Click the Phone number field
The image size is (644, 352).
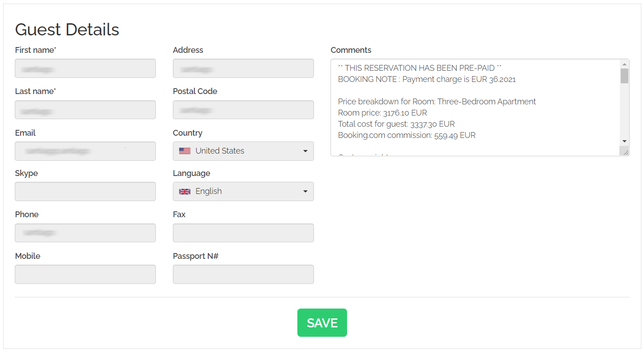coord(85,233)
